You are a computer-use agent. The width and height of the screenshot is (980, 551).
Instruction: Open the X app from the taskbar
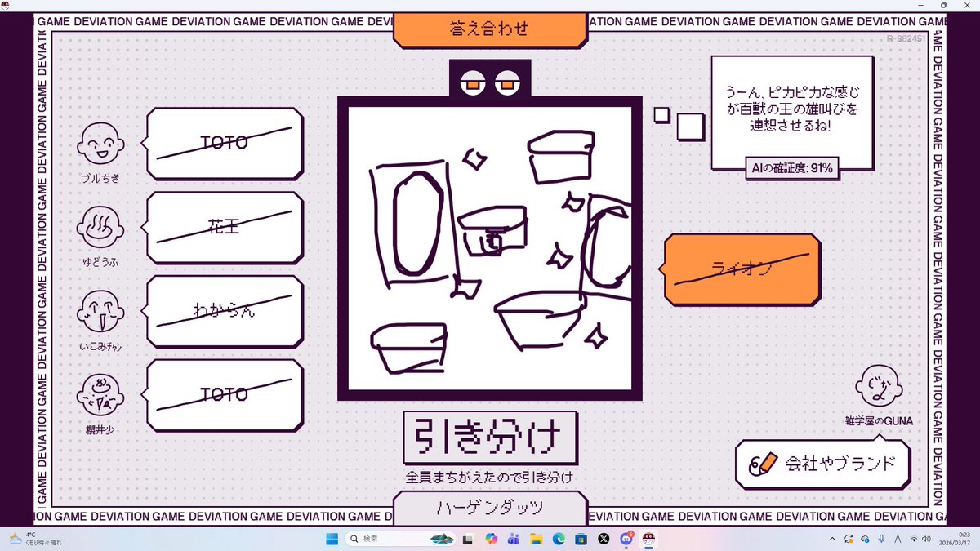tap(604, 539)
